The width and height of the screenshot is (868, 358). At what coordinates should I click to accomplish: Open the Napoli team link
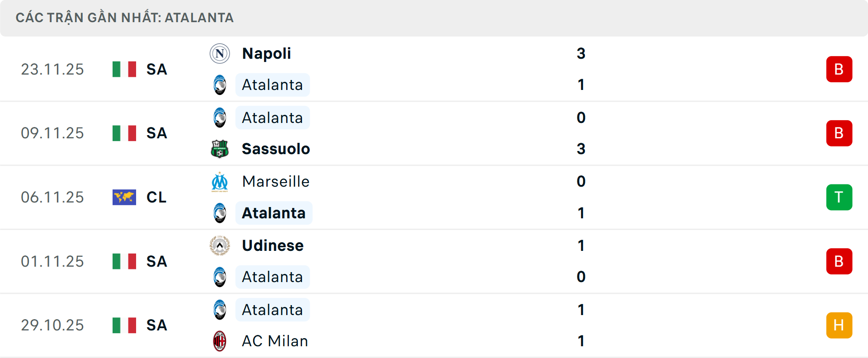[266, 53]
